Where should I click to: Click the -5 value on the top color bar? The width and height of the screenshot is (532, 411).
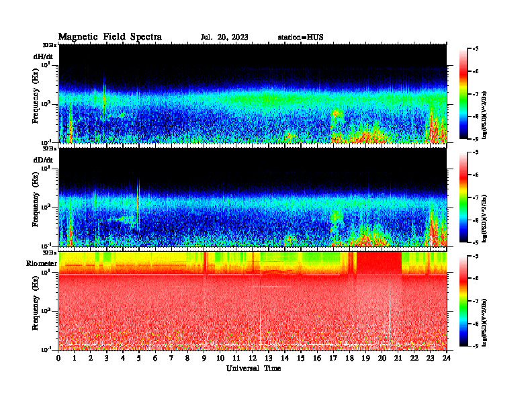tap(476, 49)
